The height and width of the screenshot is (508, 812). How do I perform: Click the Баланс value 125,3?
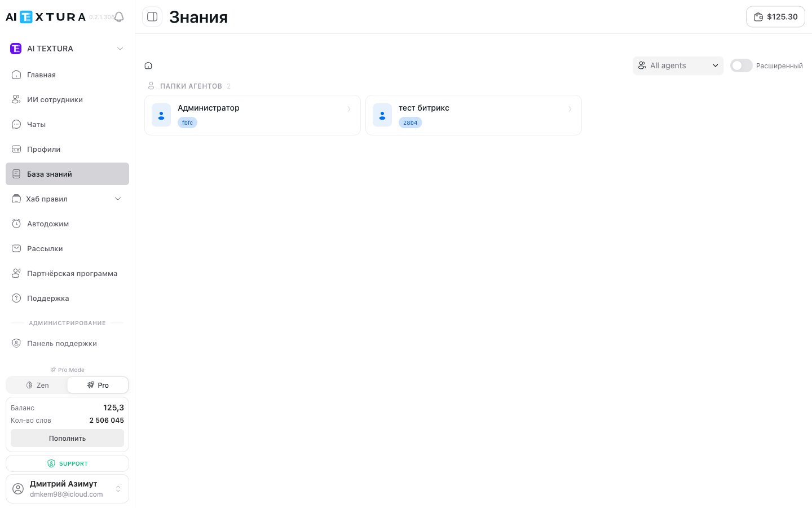click(113, 408)
